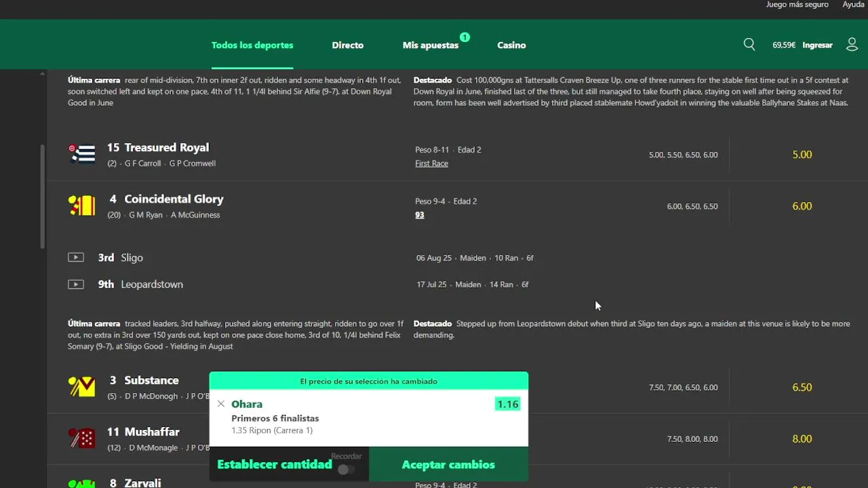Image resolution: width=868 pixels, height=488 pixels.
Task: Click Mushaffar price history 7.50, 8.00, 8.00
Action: 692,439
